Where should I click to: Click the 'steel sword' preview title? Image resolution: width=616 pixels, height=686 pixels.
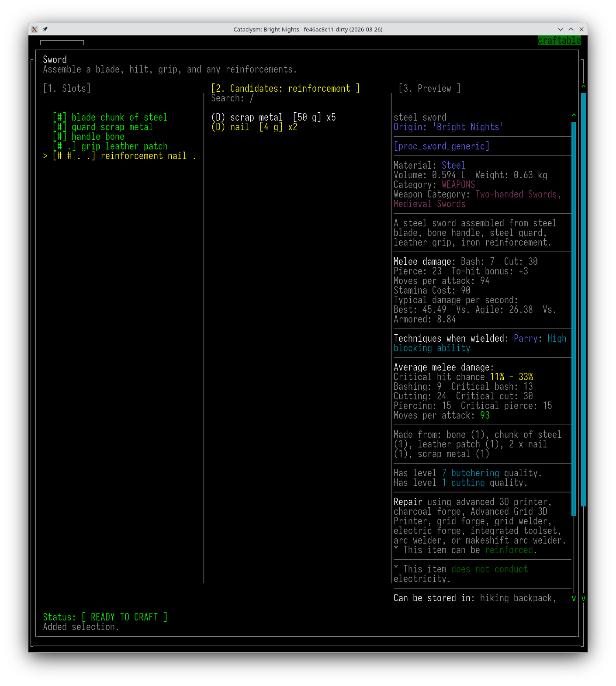point(420,117)
